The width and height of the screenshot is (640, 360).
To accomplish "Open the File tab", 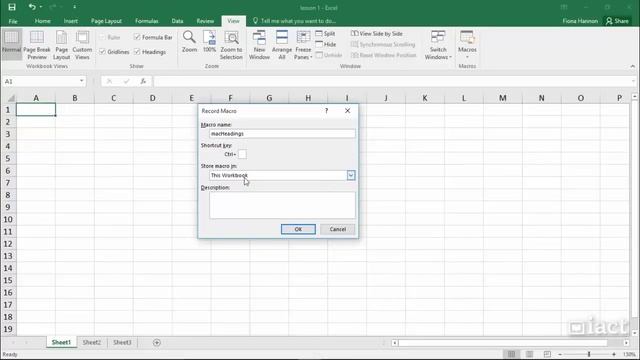I will pyautogui.click(x=13, y=21).
